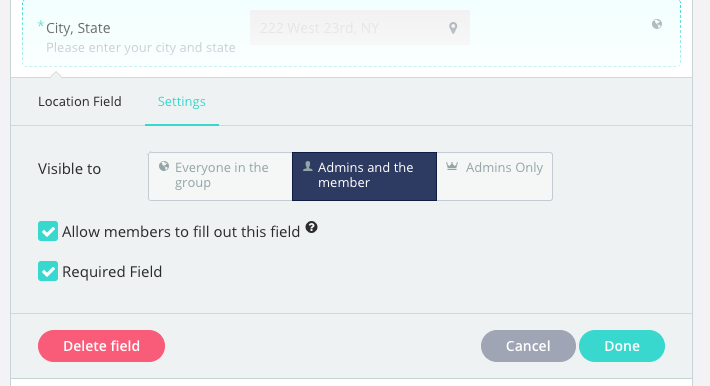Confirm changes with the Done button
Screen dimensions: 710x386
622,346
